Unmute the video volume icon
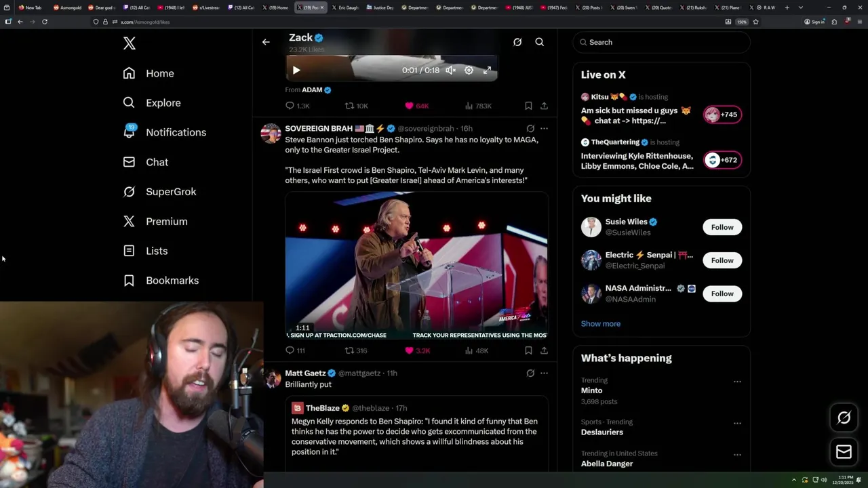The width and height of the screenshot is (868, 488). point(450,70)
